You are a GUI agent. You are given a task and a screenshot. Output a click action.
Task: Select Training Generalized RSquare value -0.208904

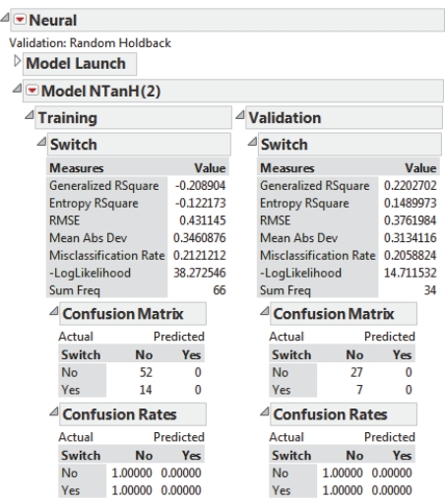click(x=200, y=186)
